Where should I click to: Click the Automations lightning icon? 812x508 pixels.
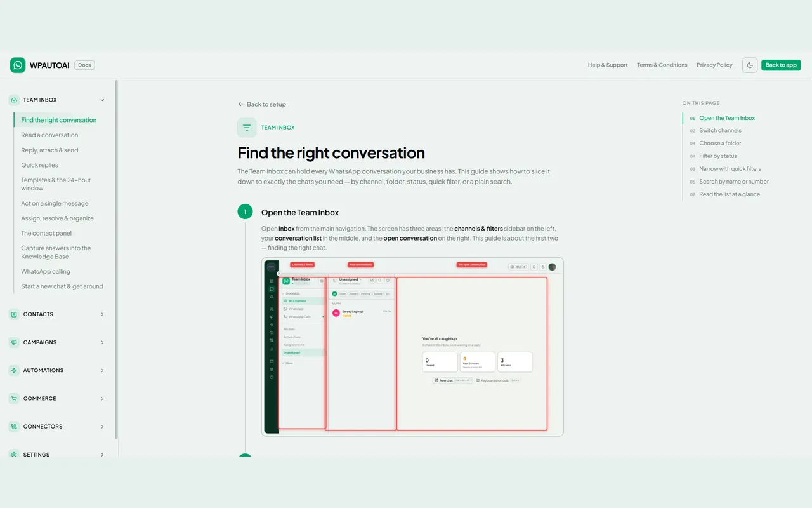point(14,370)
